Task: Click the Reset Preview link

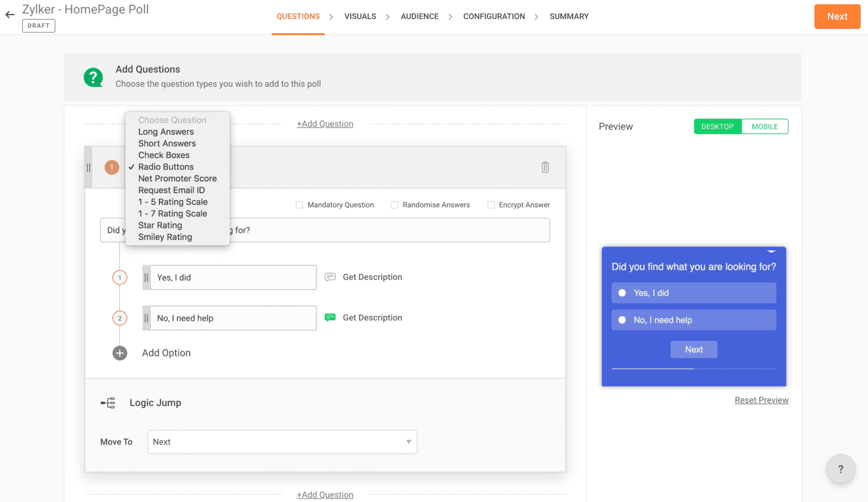Action: click(x=761, y=400)
